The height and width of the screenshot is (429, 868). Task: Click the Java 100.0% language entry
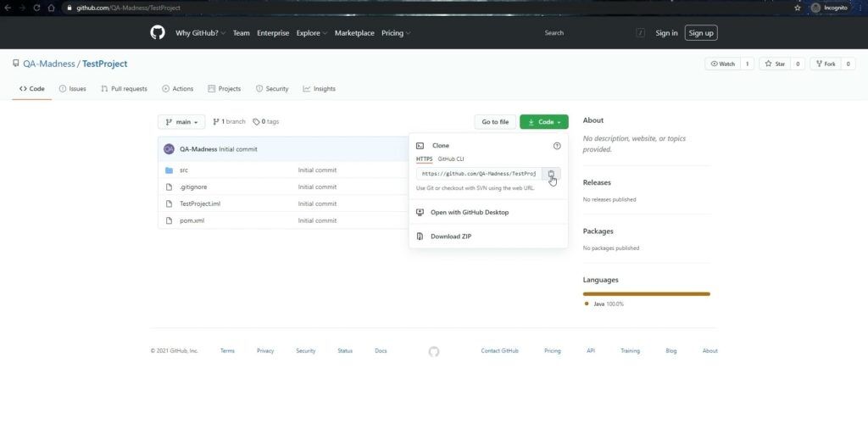(x=604, y=304)
